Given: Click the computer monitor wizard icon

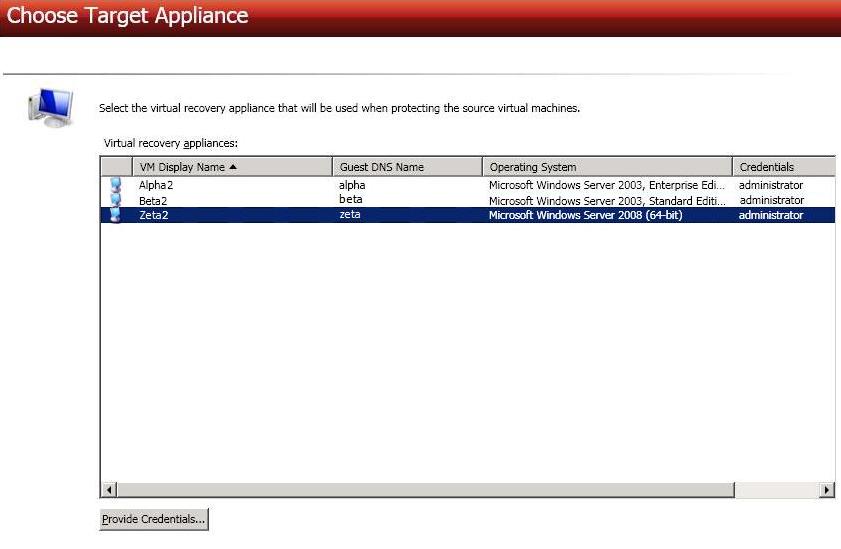Looking at the screenshot, I should coord(50,106).
